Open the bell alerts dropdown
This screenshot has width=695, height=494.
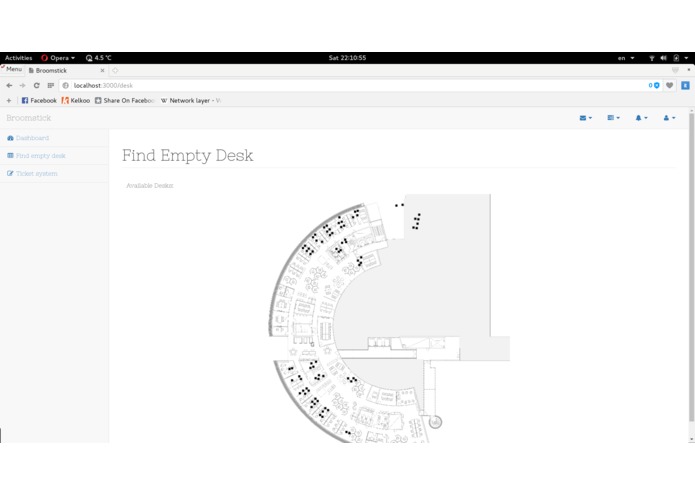[641, 118]
